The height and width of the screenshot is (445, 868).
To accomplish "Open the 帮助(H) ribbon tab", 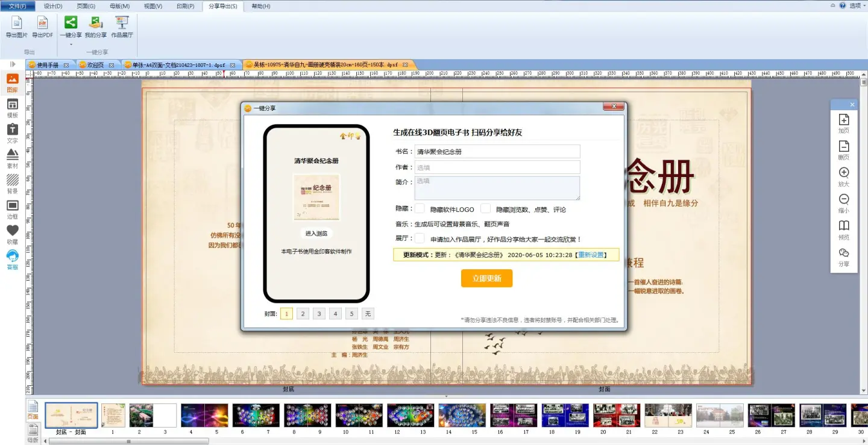I will [x=260, y=6].
